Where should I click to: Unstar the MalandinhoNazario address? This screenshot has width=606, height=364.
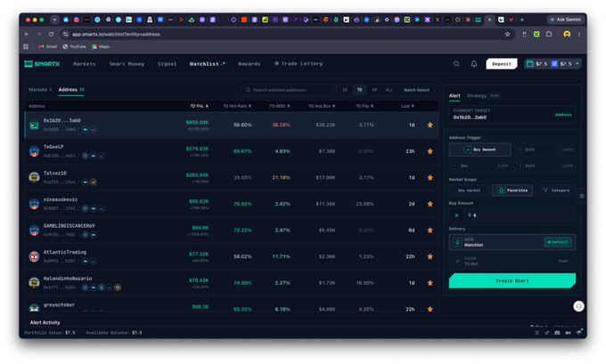430,283
